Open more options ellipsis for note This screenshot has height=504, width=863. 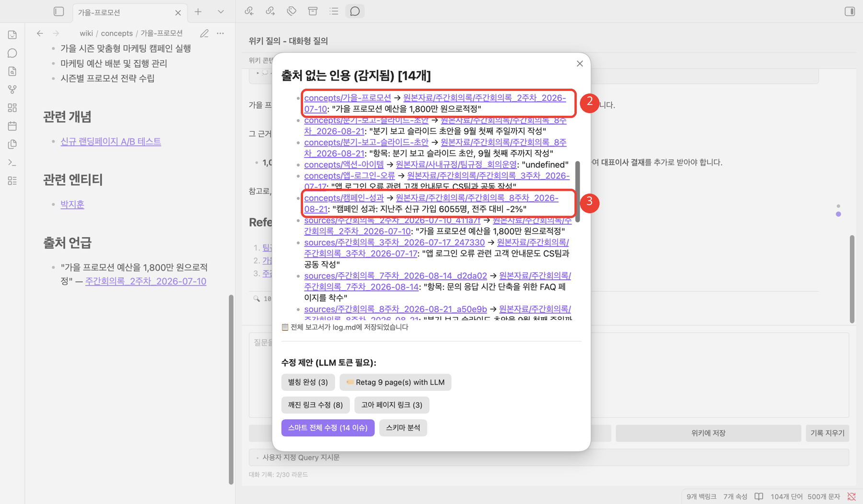(x=220, y=33)
